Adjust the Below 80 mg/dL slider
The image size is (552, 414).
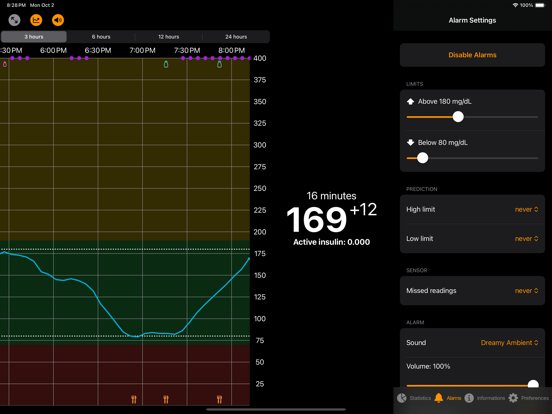(422, 158)
